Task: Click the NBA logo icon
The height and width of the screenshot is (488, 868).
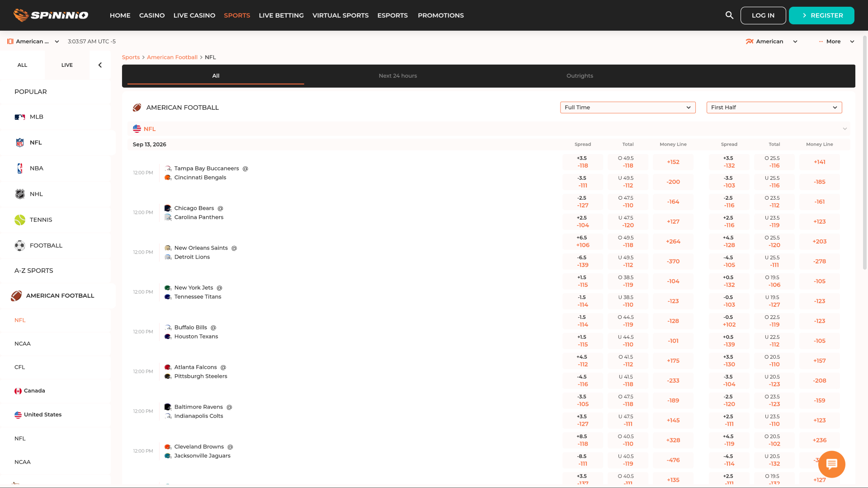Action: point(20,169)
